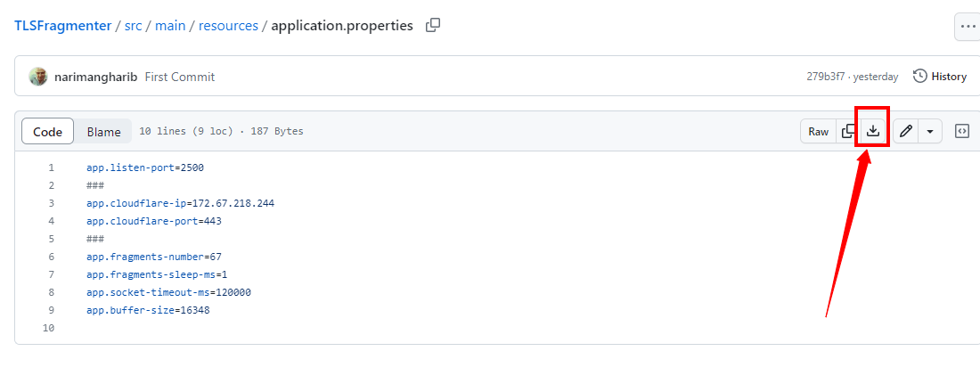This screenshot has height=392, width=980.
Task: Copy the file path next to application.properties
Action: tap(433, 26)
